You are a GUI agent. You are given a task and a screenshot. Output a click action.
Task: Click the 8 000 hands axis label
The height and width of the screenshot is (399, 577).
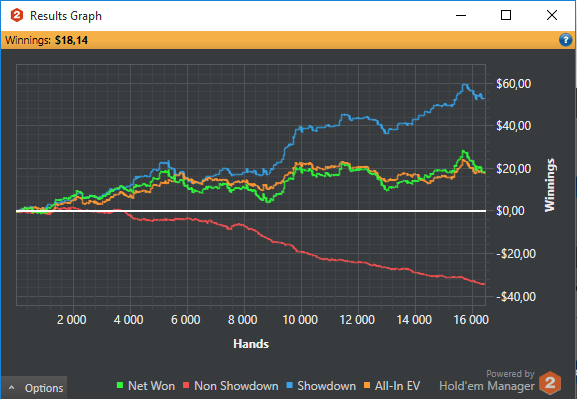(243, 319)
